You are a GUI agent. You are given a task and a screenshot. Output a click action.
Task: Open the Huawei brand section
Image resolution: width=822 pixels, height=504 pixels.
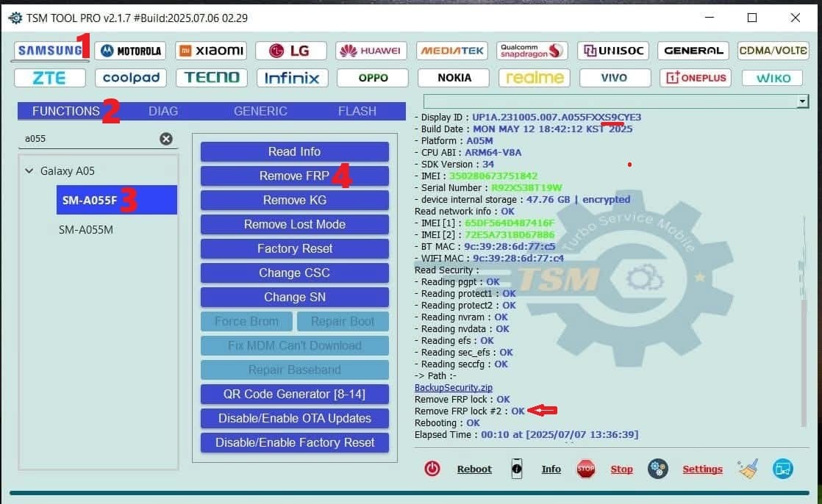click(x=371, y=51)
